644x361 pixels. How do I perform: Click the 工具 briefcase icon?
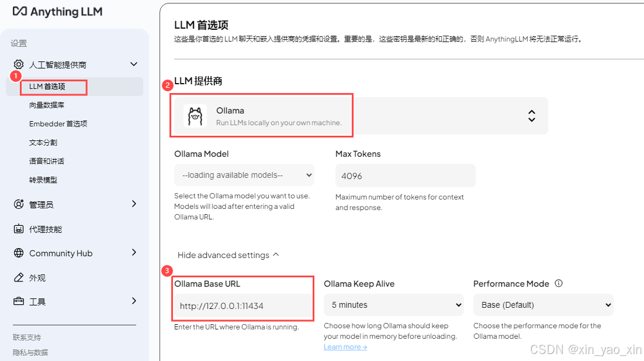[19, 301]
